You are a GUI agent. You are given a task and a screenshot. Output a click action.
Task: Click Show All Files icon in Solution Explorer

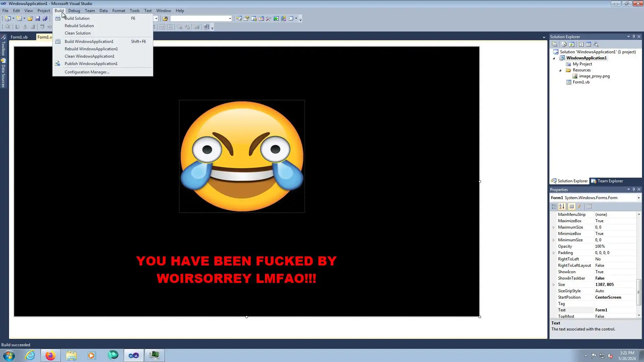[x=564, y=45]
